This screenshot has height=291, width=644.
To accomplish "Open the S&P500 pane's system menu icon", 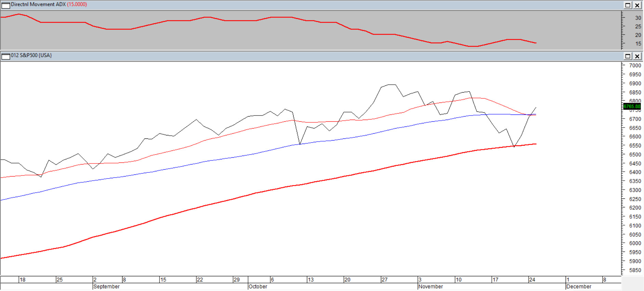I will pos(6,56).
